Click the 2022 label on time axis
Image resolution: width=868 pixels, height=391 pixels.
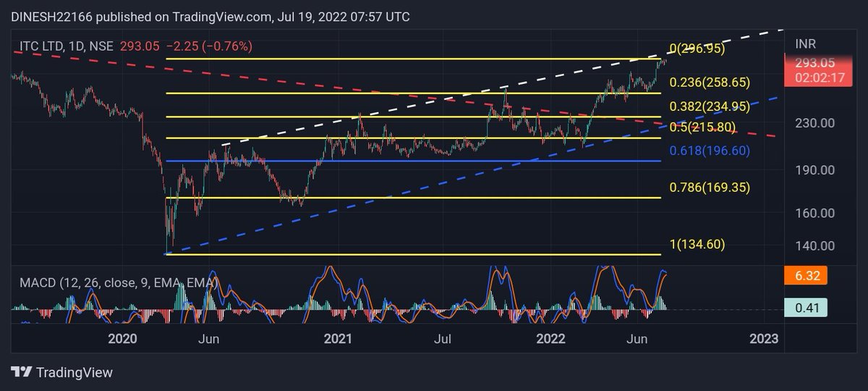[x=550, y=339]
